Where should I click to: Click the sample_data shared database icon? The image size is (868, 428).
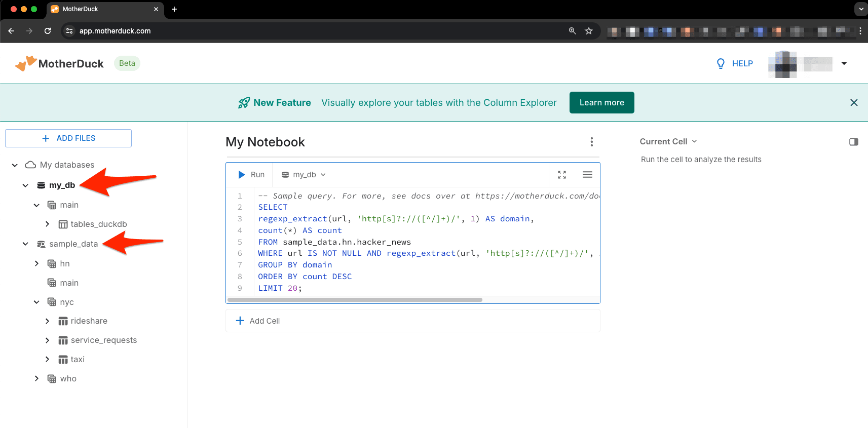41,244
